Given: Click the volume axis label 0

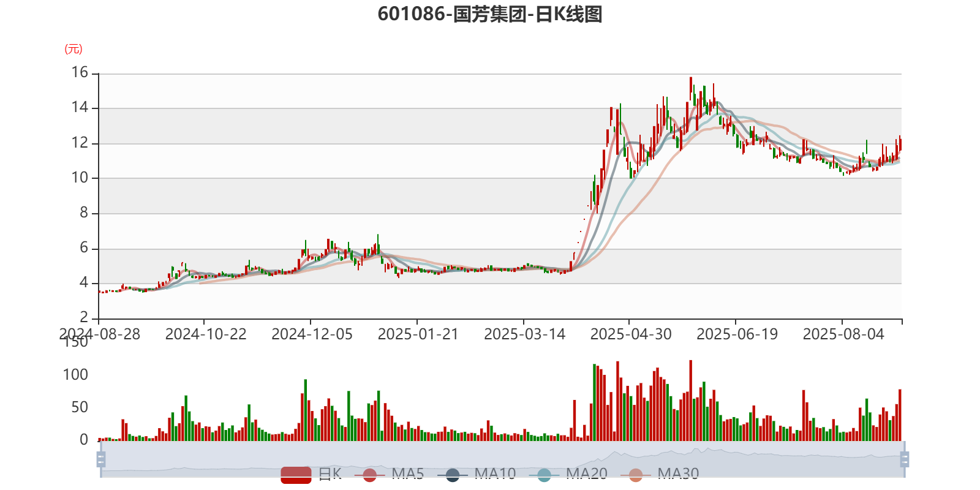Looking at the screenshot, I should pos(84,440).
